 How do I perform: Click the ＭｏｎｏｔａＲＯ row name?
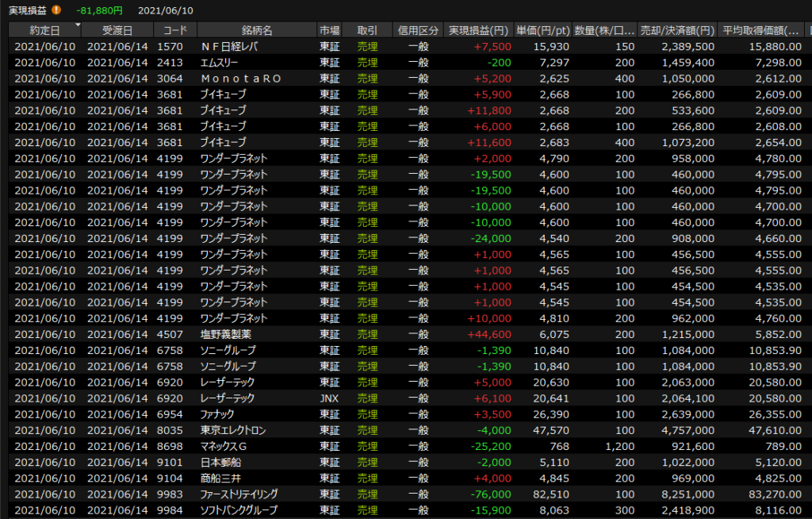pyautogui.click(x=236, y=79)
